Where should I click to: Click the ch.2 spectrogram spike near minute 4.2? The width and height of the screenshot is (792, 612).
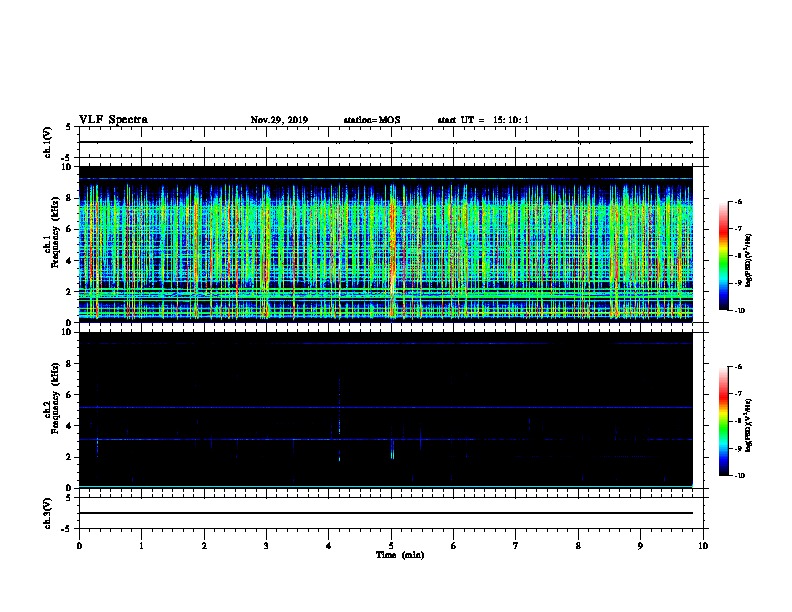tap(339, 419)
